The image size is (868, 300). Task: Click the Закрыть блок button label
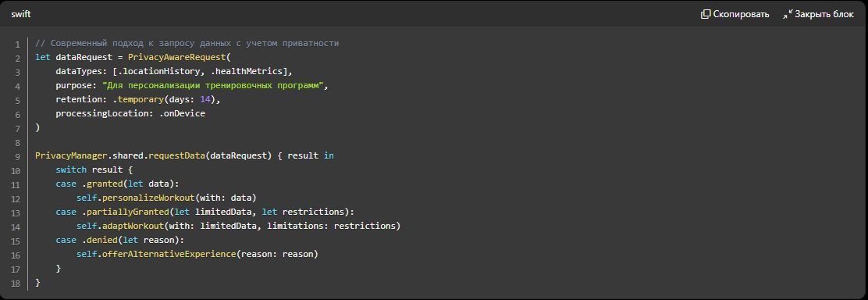click(824, 14)
